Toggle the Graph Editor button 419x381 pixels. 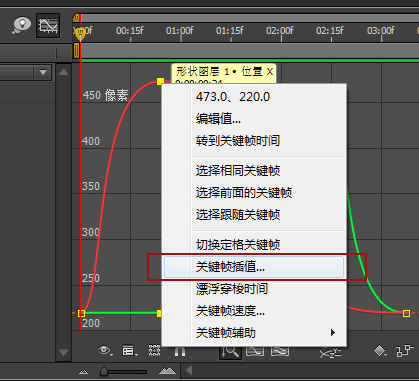[x=48, y=25]
